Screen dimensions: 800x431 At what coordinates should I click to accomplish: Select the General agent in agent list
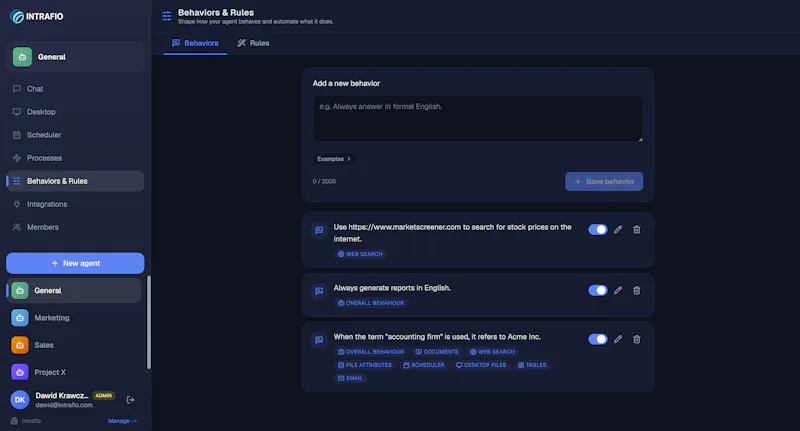74,291
